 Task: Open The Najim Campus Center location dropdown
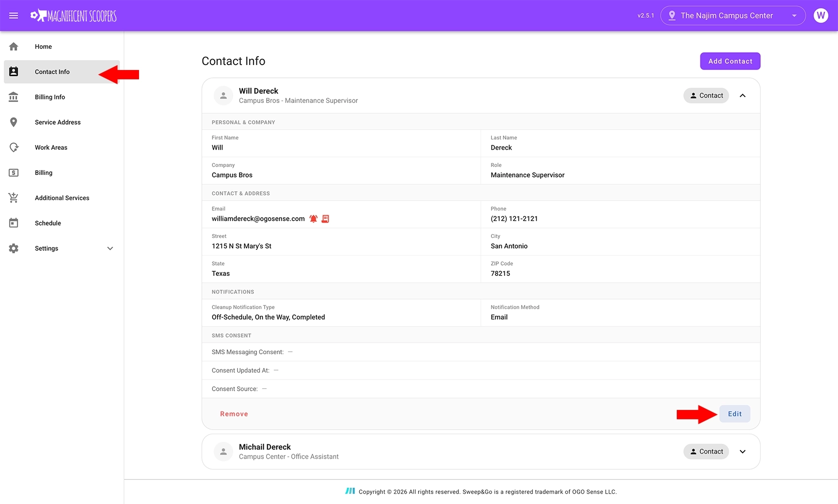pos(733,15)
